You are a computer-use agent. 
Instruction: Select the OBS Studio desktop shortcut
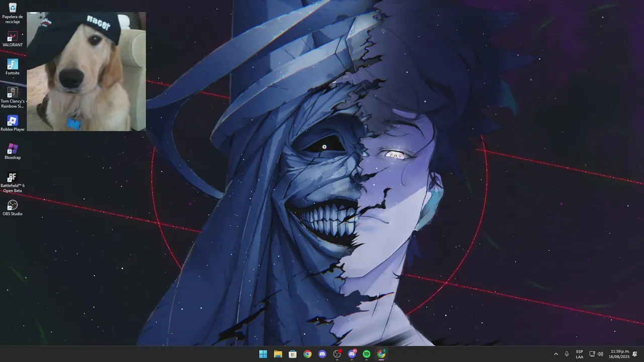click(x=13, y=208)
